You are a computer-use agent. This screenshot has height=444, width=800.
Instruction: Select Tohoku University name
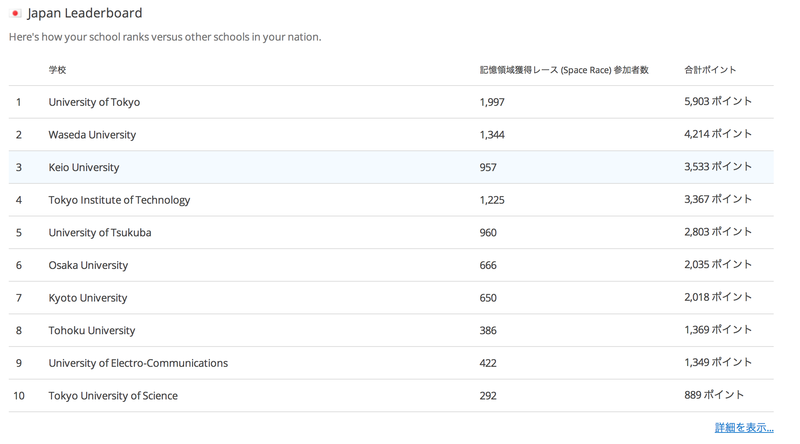[92, 331]
